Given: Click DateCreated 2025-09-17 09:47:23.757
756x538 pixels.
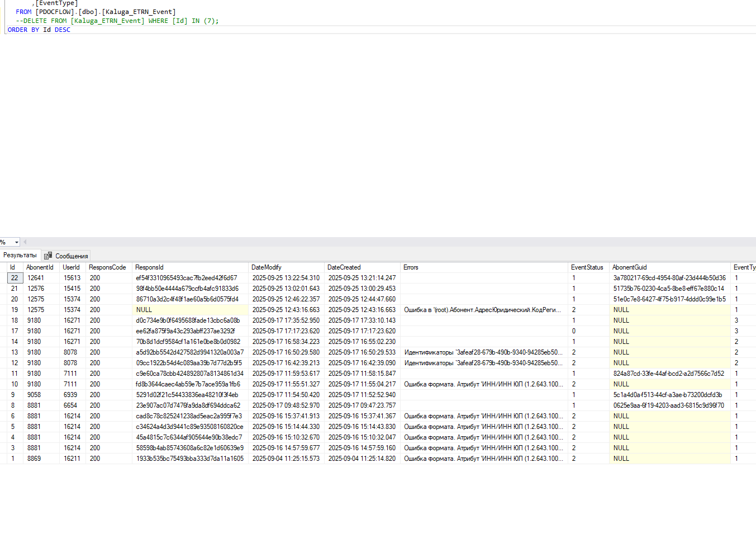Looking at the screenshot, I should [x=362, y=405].
